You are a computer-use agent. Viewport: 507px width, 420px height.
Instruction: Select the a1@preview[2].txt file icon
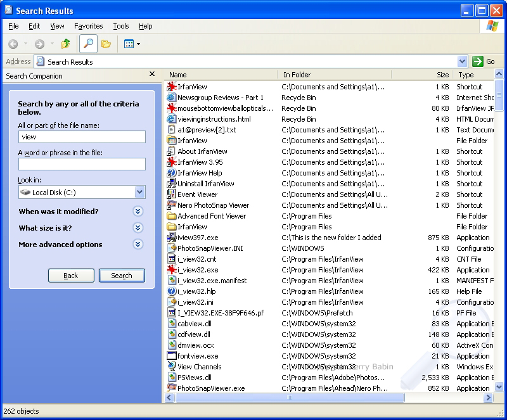[171, 130]
